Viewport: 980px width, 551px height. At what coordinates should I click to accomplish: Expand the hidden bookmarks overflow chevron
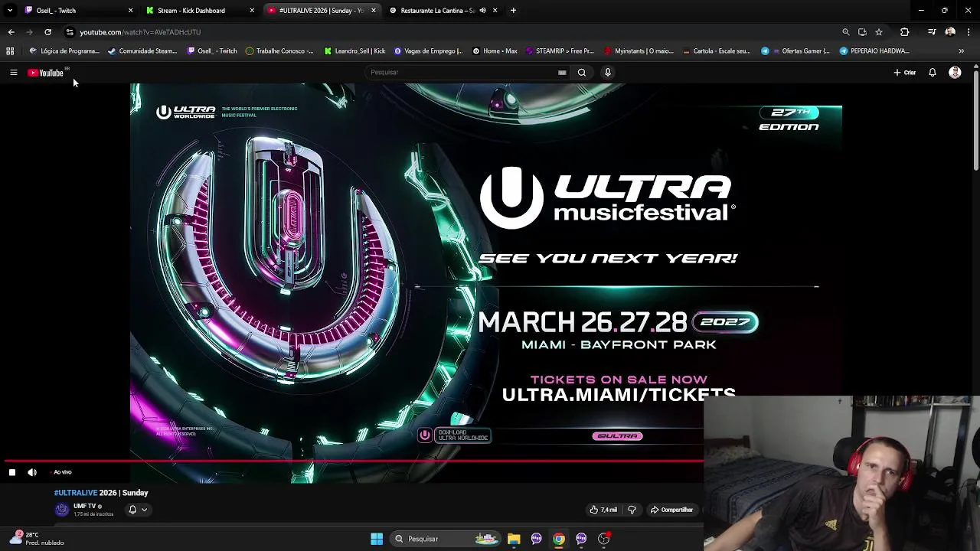[962, 51]
